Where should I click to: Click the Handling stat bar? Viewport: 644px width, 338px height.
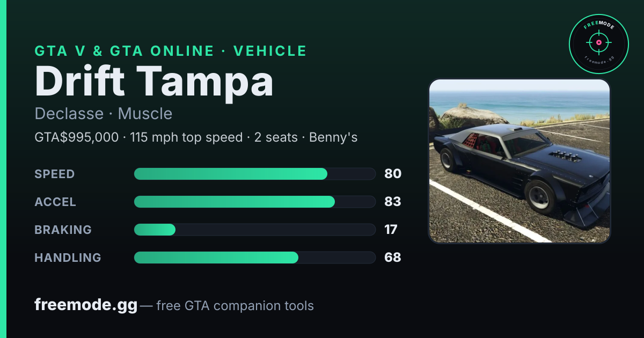coord(255,258)
